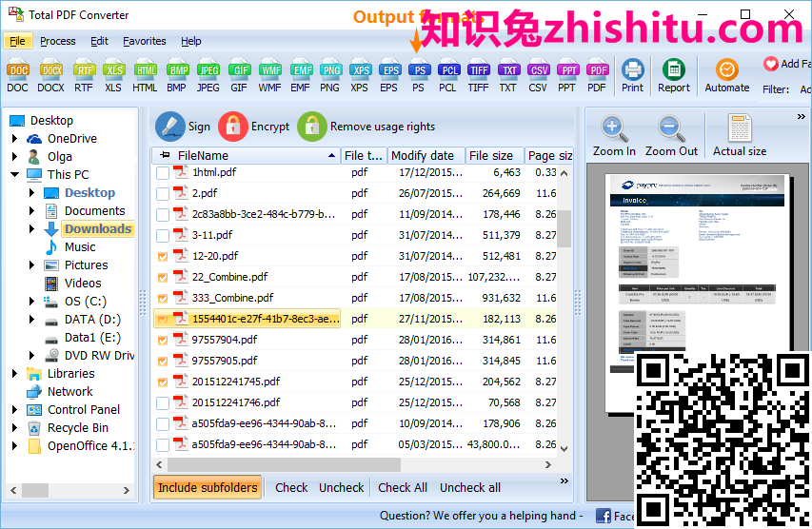Convert to JPEG format

pos(208,76)
